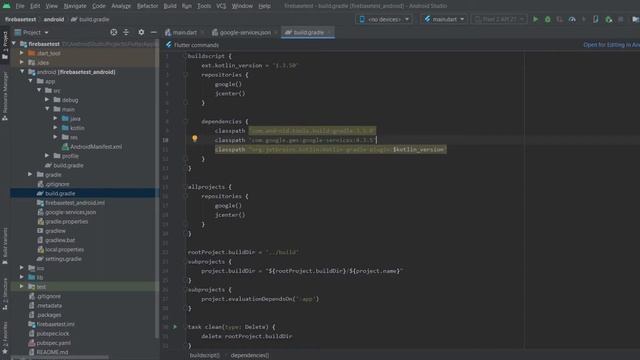Collapse all with the Project panel collapse icon
640x360 pixels.
coord(126,32)
